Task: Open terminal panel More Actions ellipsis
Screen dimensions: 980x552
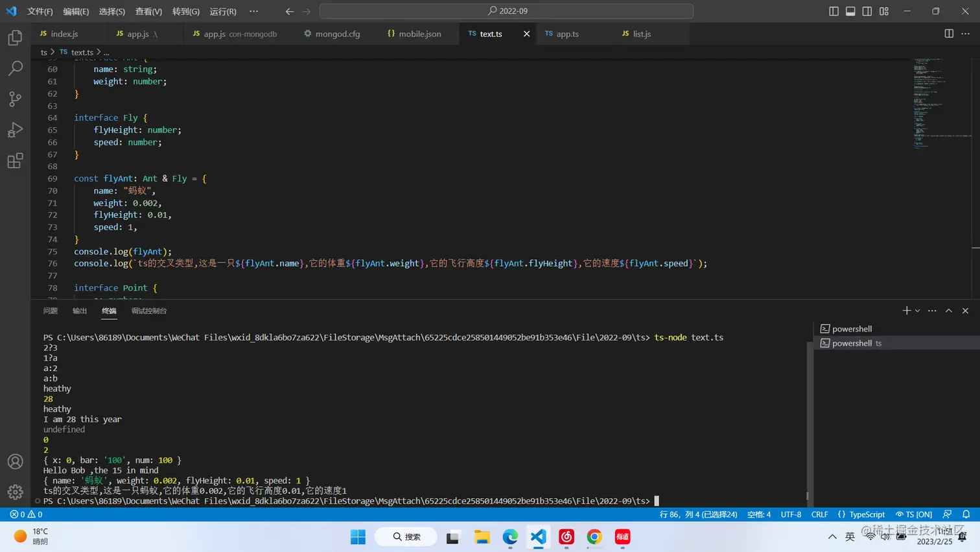Action: click(x=932, y=311)
